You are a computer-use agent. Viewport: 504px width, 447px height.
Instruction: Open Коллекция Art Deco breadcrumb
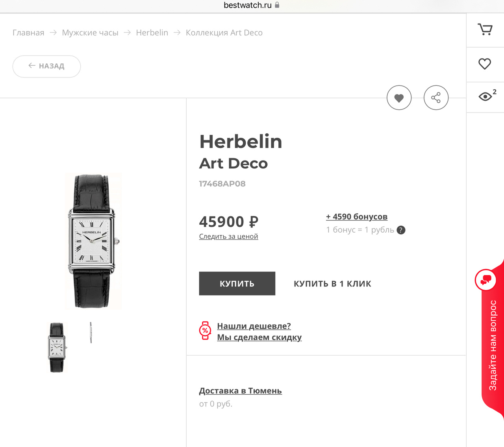224,33
